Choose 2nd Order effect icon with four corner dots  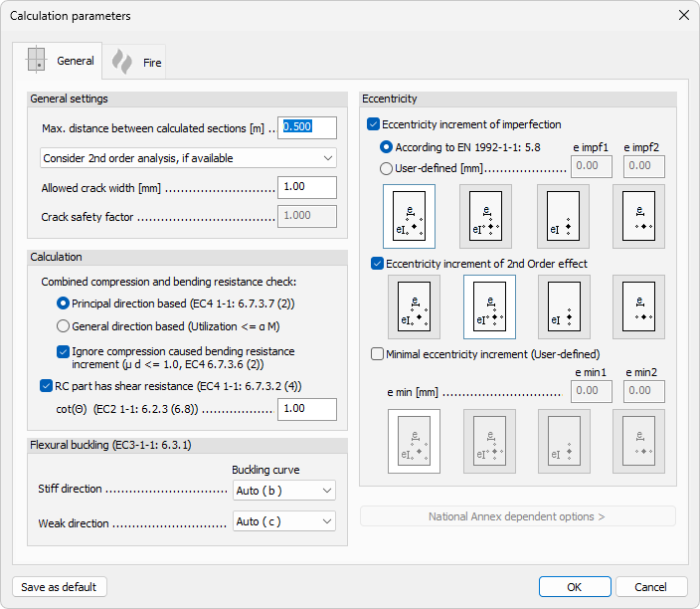pyautogui.click(x=414, y=306)
